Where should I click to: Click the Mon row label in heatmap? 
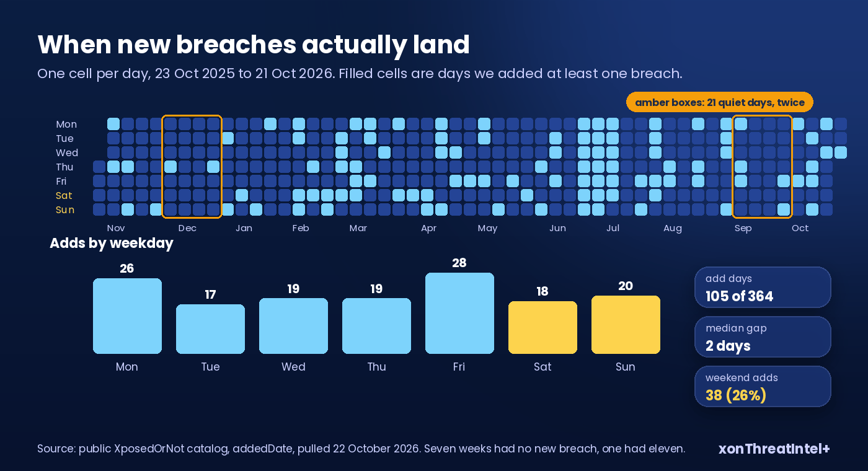tap(66, 124)
